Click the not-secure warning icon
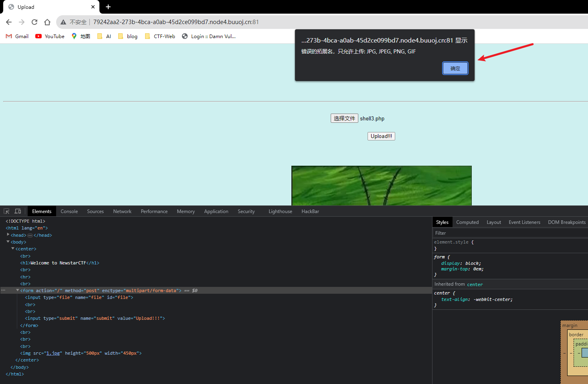Image resolution: width=588 pixels, height=384 pixels. (x=63, y=22)
